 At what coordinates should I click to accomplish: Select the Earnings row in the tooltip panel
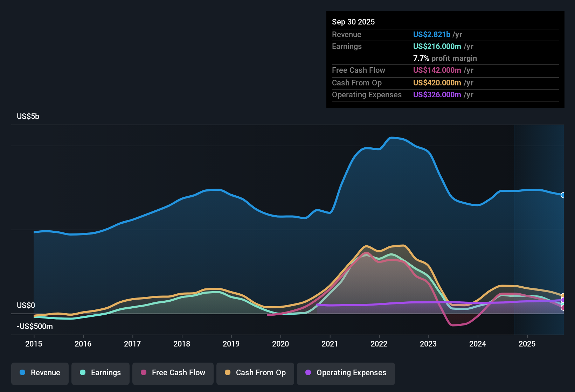click(403, 46)
